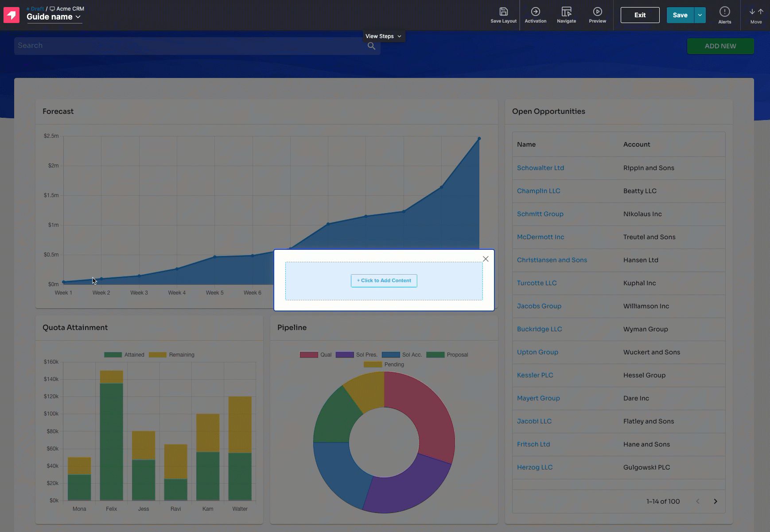Open the Alerts icon

pos(724,12)
